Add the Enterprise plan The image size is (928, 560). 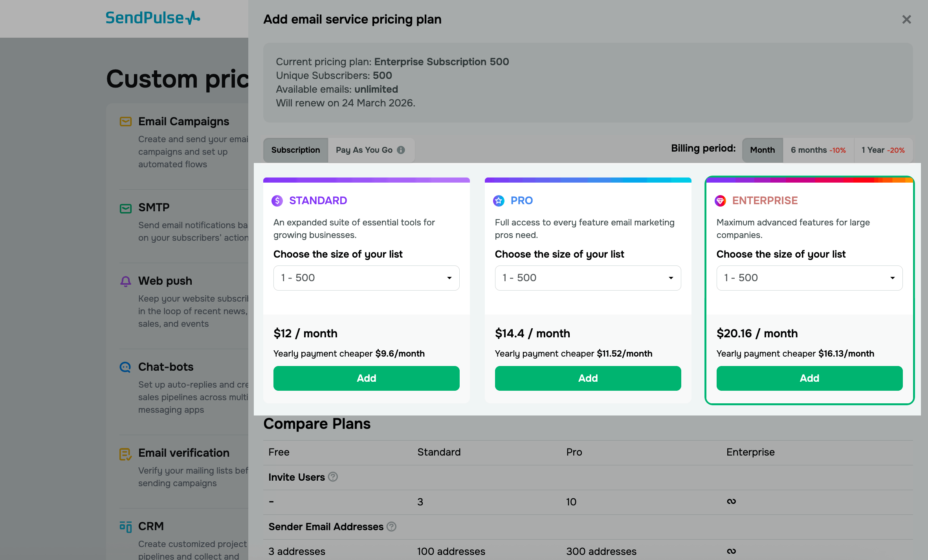(x=809, y=378)
